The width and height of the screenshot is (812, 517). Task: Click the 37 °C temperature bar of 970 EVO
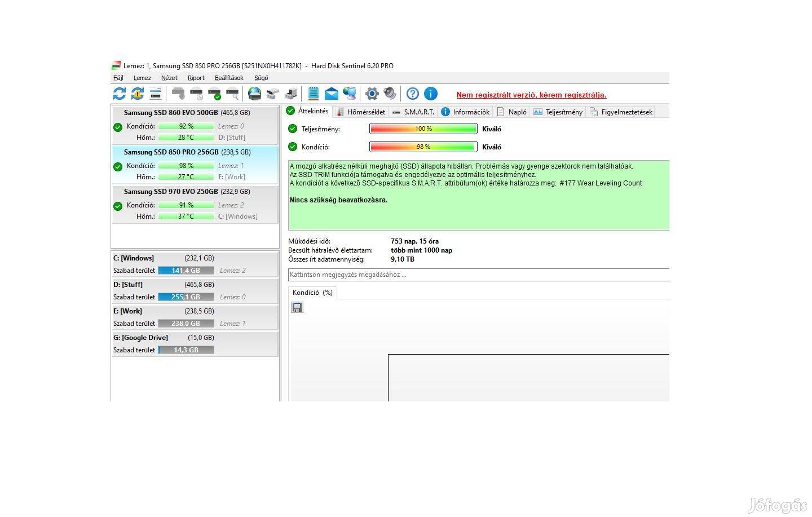[186, 216]
